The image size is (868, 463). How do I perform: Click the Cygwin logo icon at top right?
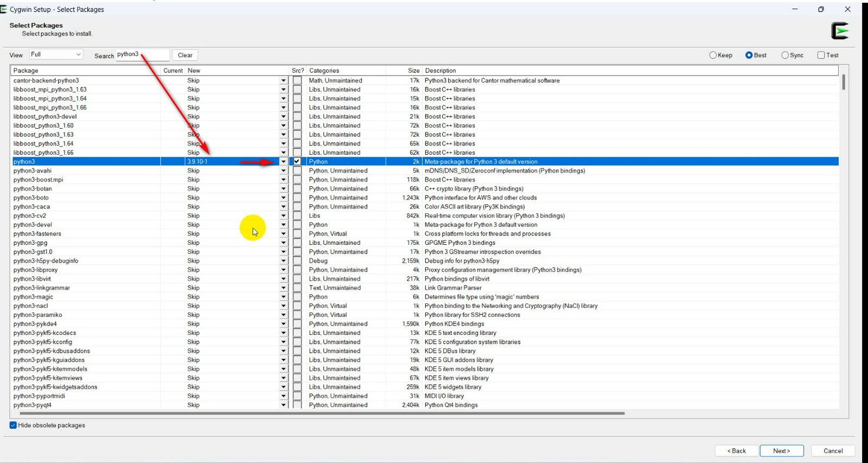pos(840,31)
